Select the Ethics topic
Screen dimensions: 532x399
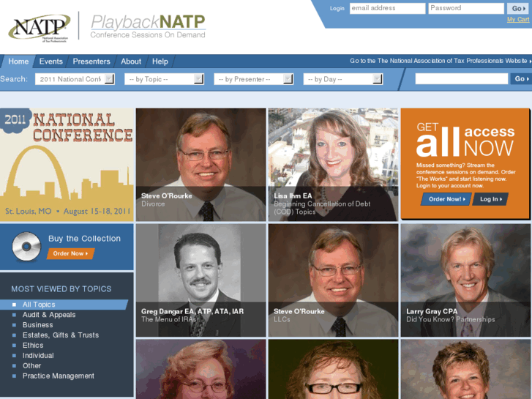tap(33, 346)
